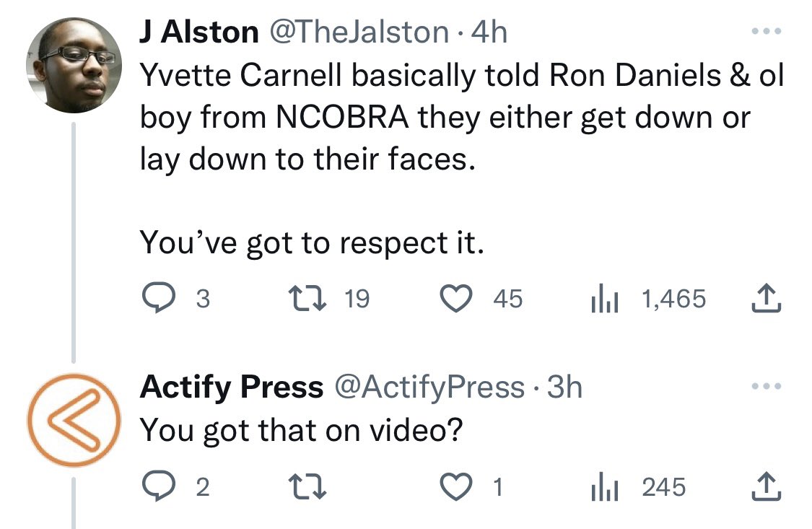Open Actify Press profile avatar
Viewport: 812px width, 529px height.
[x=74, y=420]
